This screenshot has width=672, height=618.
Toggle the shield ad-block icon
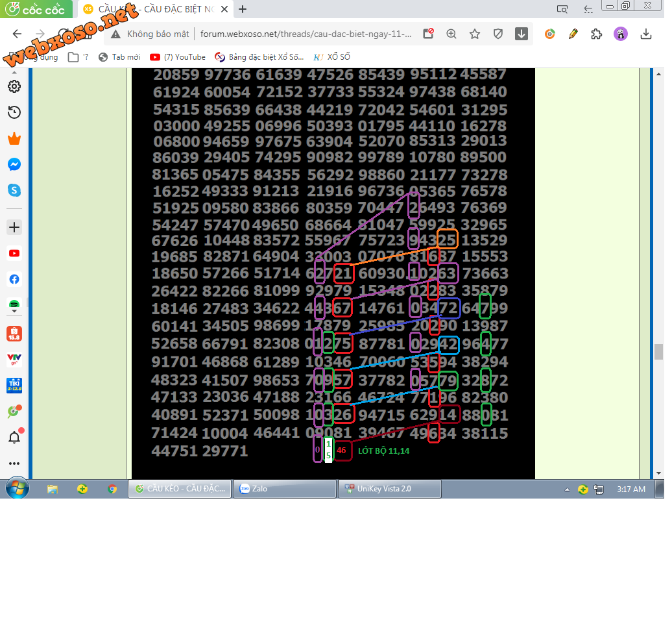tap(498, 34)
